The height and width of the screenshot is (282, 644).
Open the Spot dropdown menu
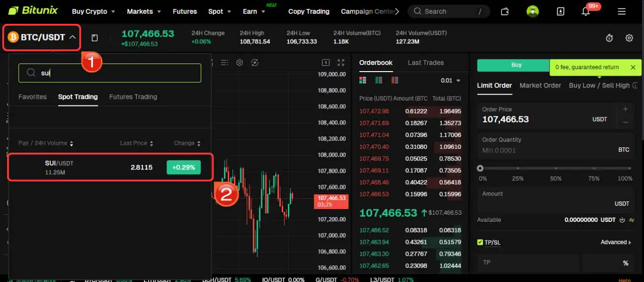tap(220, 11)
